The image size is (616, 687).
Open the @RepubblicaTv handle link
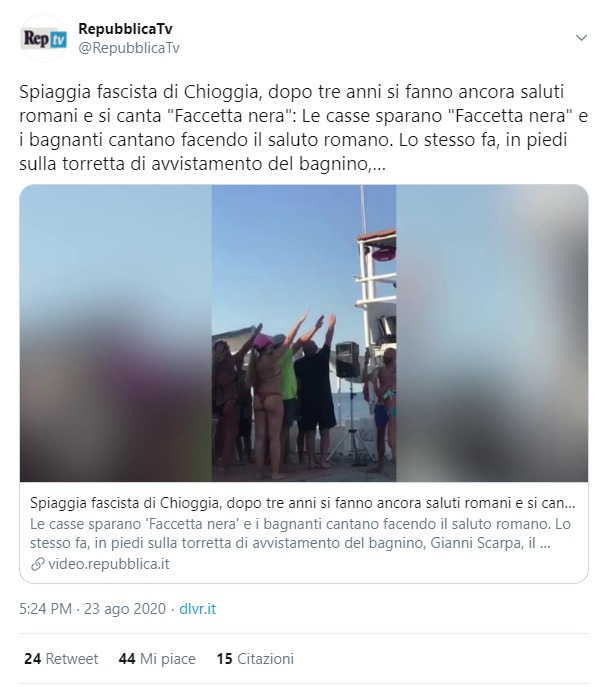(129, 48)
